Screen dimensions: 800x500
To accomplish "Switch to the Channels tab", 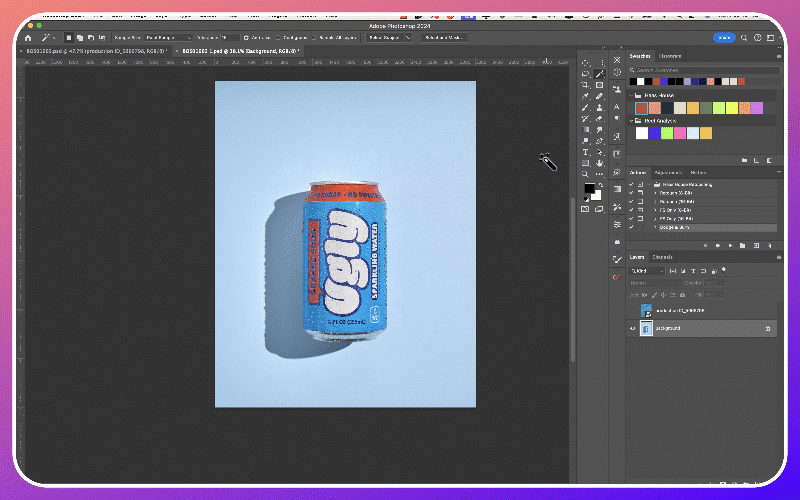I will tap(662, 257).
